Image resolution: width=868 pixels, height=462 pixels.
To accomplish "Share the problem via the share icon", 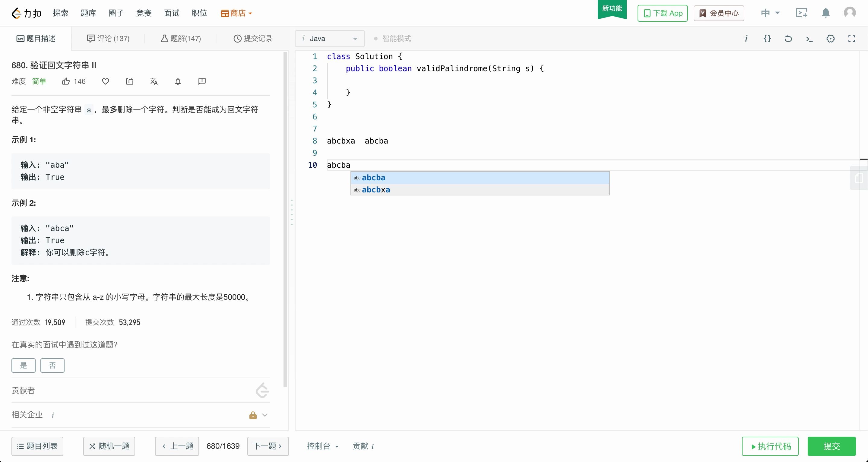I will click(x=129, y=81).
